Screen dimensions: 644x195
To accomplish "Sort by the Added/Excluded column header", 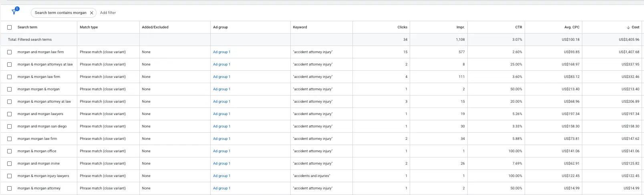I will (x=155, y=27).
